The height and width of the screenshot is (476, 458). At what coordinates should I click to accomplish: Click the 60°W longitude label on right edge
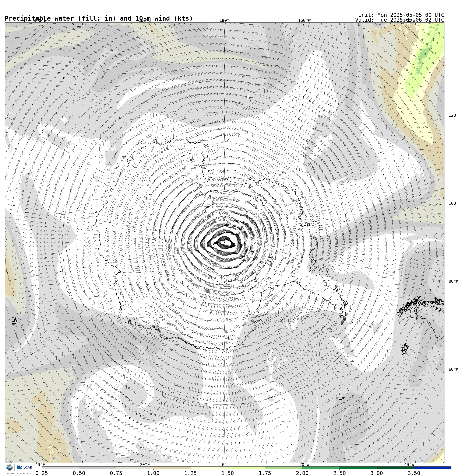click(x=453, y=369)
